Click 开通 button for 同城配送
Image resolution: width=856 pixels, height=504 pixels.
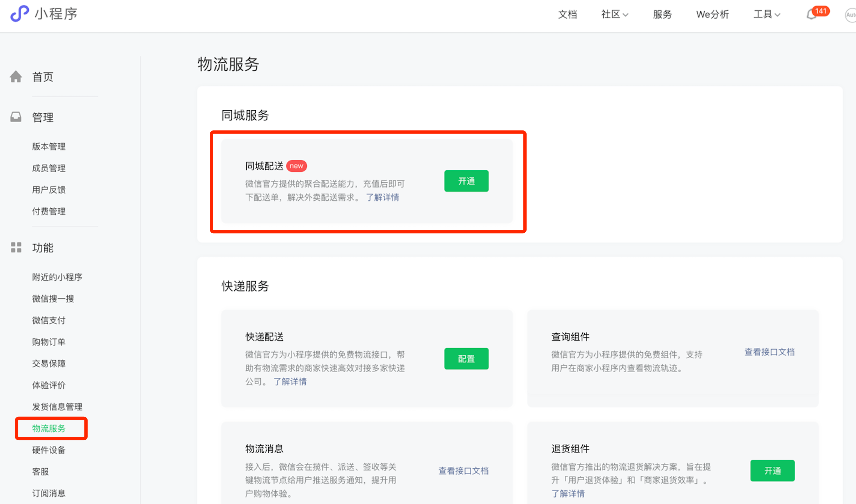(x=466, y=181)
